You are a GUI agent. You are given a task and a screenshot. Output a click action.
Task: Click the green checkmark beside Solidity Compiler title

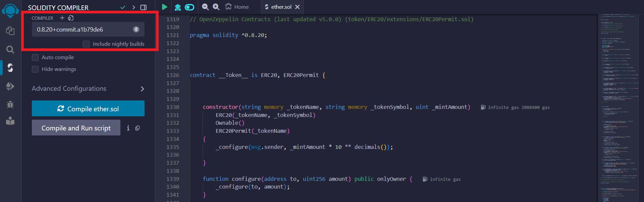[x=123, y=7]
